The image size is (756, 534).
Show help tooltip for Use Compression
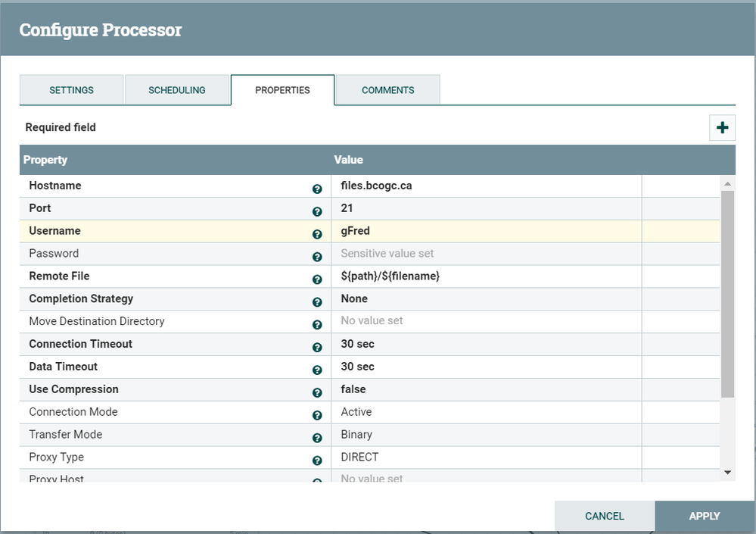tap(317, 393)
